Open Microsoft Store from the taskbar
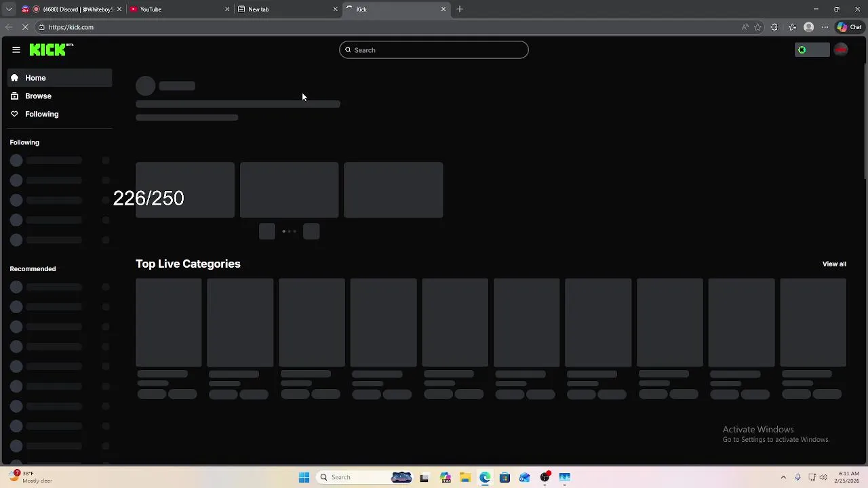868x488 pixels. point(505,477)
